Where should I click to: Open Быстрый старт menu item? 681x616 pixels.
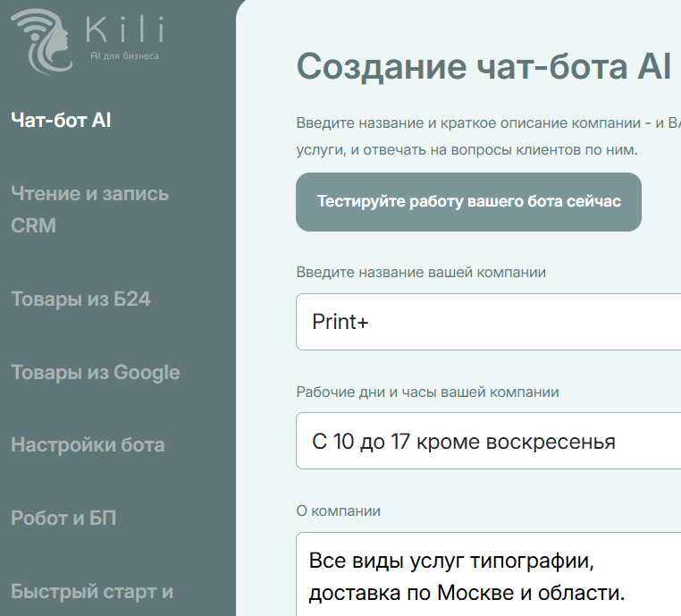(x=92, y=592)
